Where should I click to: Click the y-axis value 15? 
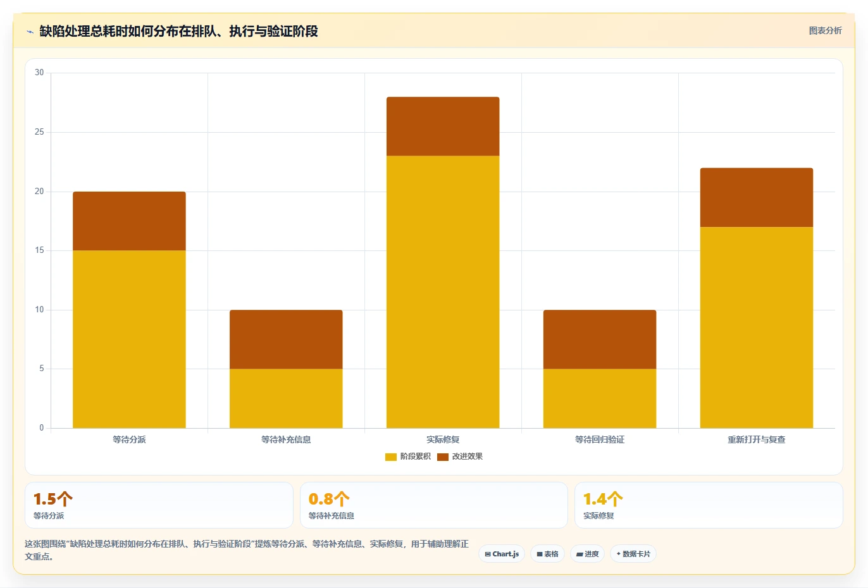coord(39,250)
